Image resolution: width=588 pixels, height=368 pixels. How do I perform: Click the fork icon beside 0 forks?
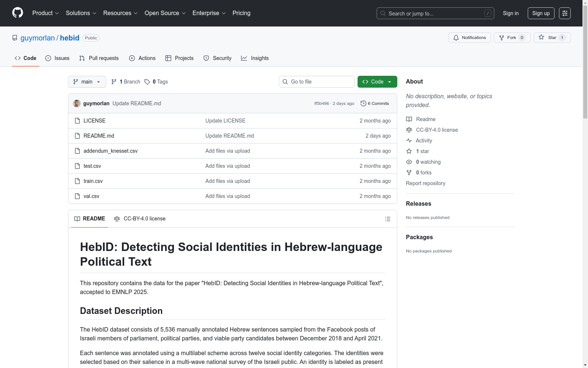(x=409, y=173)
